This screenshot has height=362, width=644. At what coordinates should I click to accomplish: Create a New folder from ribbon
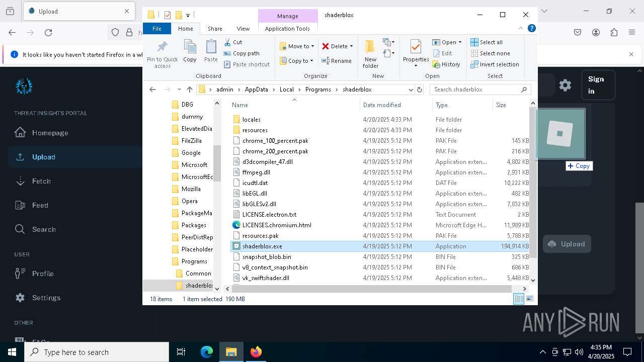[x=370, y=54]
